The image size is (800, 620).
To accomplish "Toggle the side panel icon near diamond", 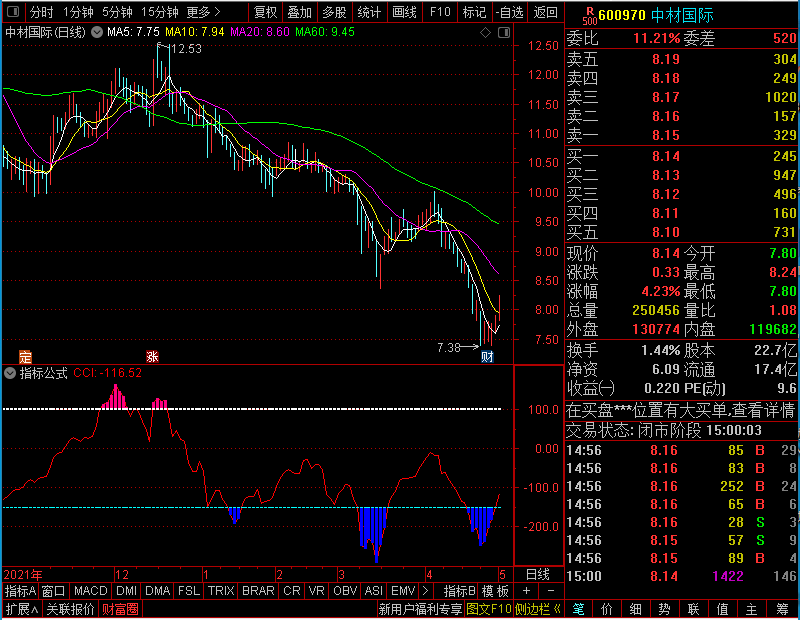I will [504, 33].
